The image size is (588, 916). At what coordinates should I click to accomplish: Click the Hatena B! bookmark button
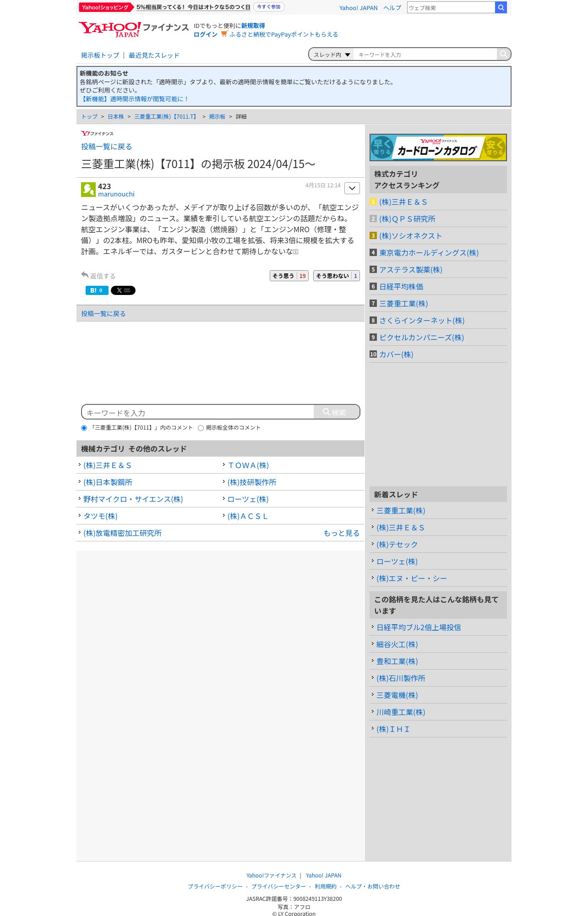[97, 290]
